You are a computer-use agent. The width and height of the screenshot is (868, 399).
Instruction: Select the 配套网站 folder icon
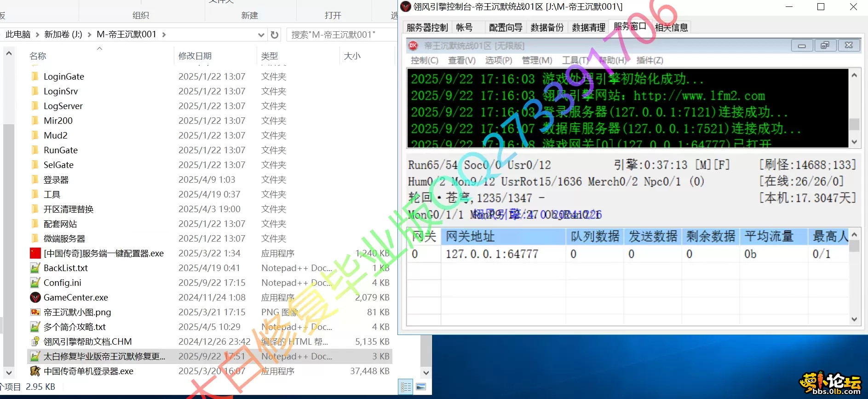coord(35,224)
